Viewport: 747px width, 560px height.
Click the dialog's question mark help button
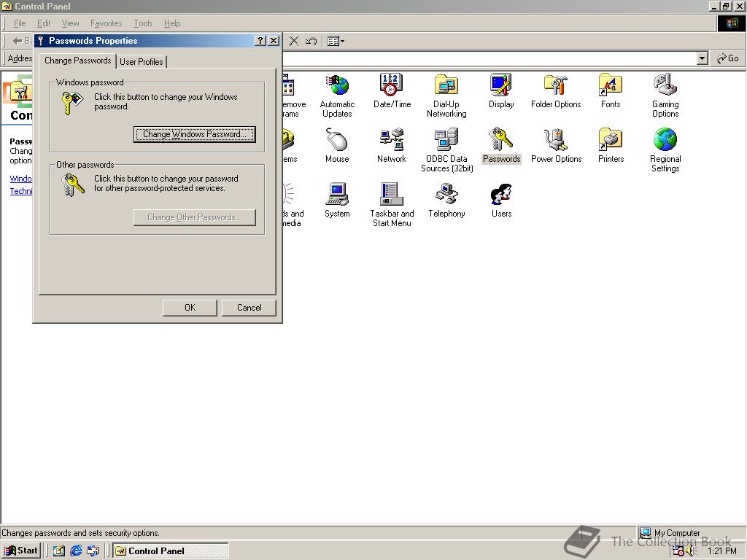[260, 41]
